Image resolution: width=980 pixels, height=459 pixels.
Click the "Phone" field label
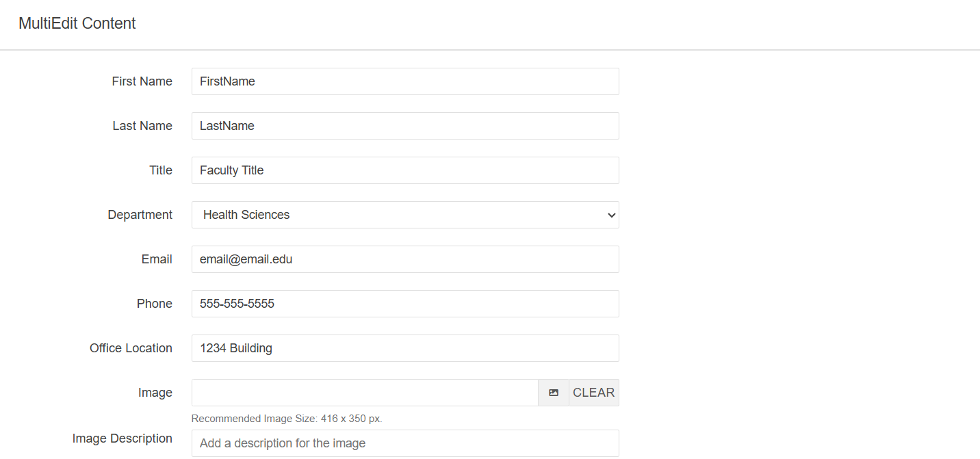(x=155, y=304)
